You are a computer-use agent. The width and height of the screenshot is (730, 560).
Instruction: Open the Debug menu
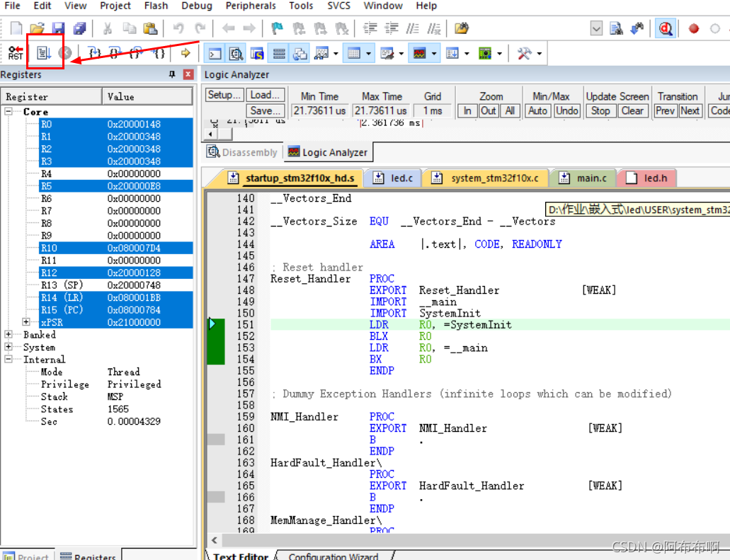197,6
